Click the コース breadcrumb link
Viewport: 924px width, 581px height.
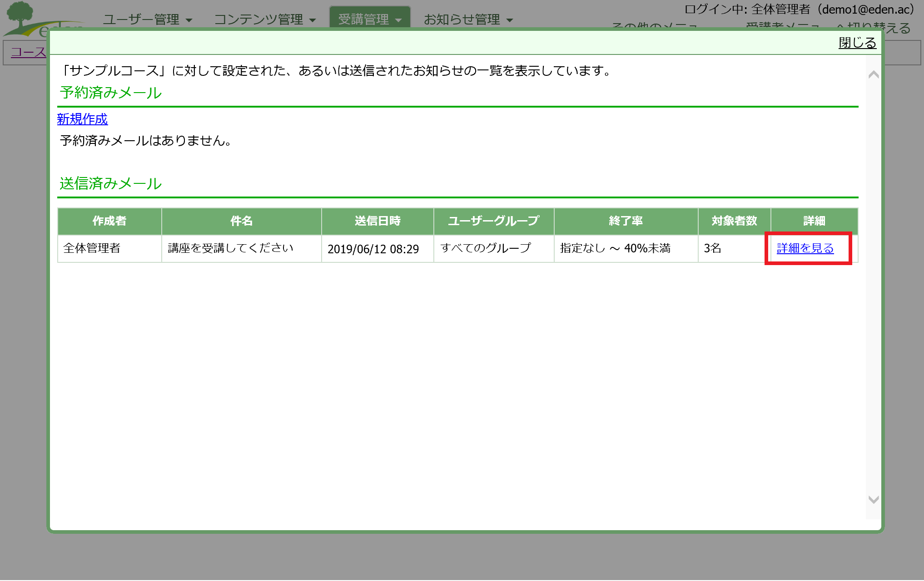coord(28,52)
